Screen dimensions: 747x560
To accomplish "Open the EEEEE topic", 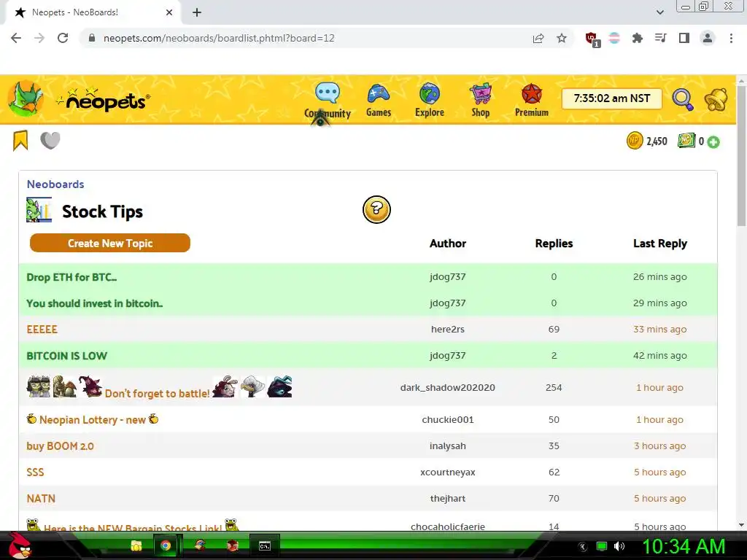I will coord(42,330).
